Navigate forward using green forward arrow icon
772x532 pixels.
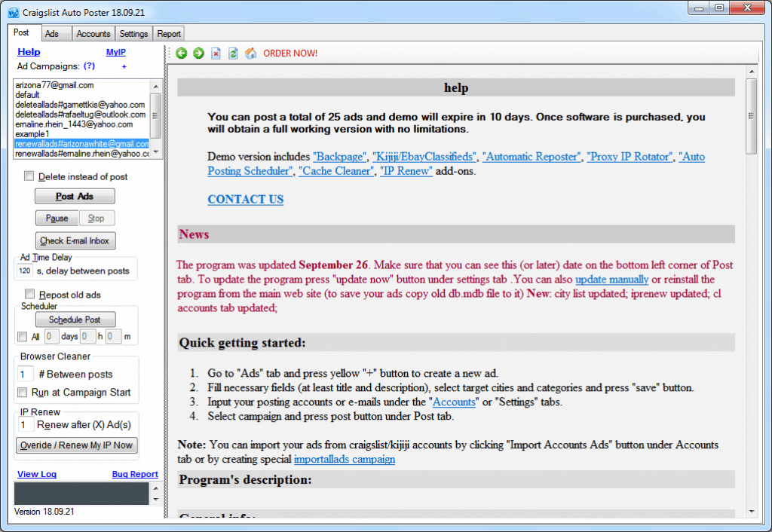pyautogui.click(x=198, y=54)
